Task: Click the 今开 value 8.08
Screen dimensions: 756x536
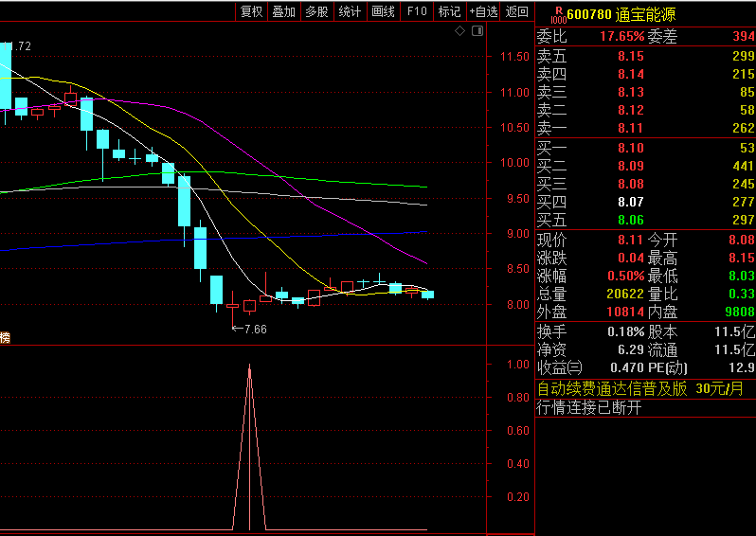Action: 742,240
